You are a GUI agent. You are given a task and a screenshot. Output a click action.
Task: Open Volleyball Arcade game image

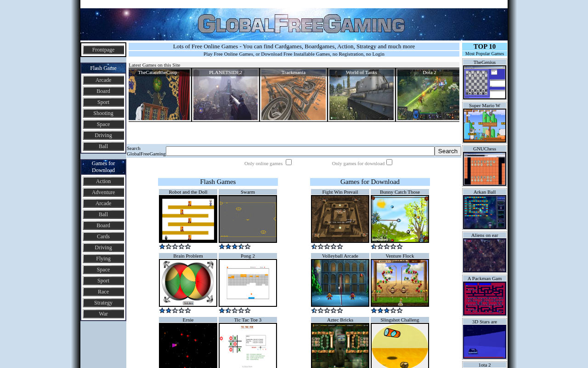[340, 283]
